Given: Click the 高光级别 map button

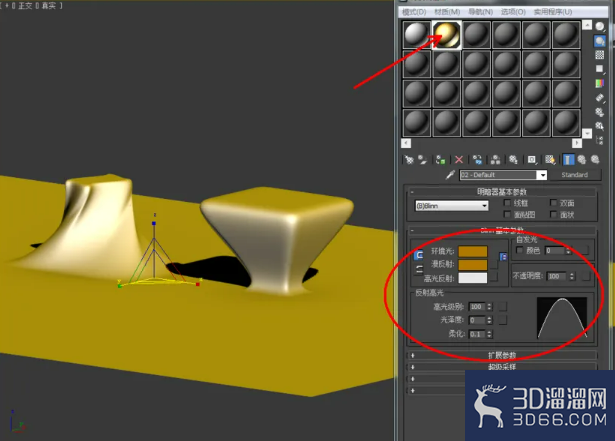Looking at the screenshot, I should (502, 306).
